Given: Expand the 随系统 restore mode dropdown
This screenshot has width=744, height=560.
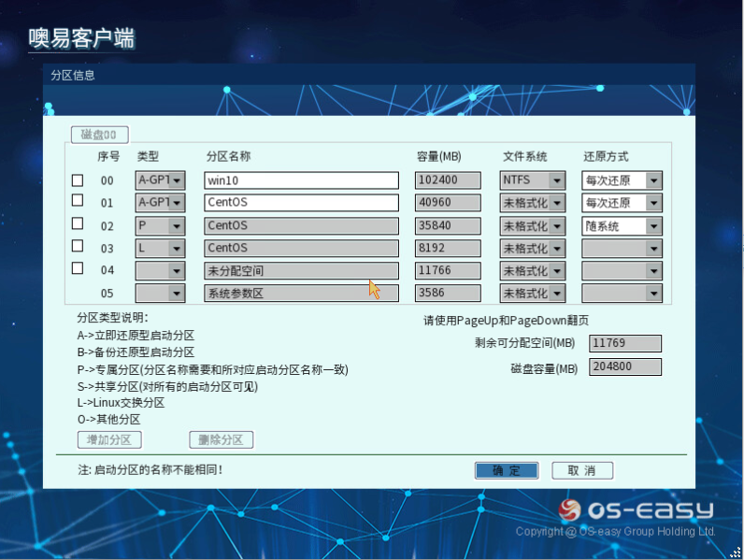Looking at the screenshot, I should 653,226.
